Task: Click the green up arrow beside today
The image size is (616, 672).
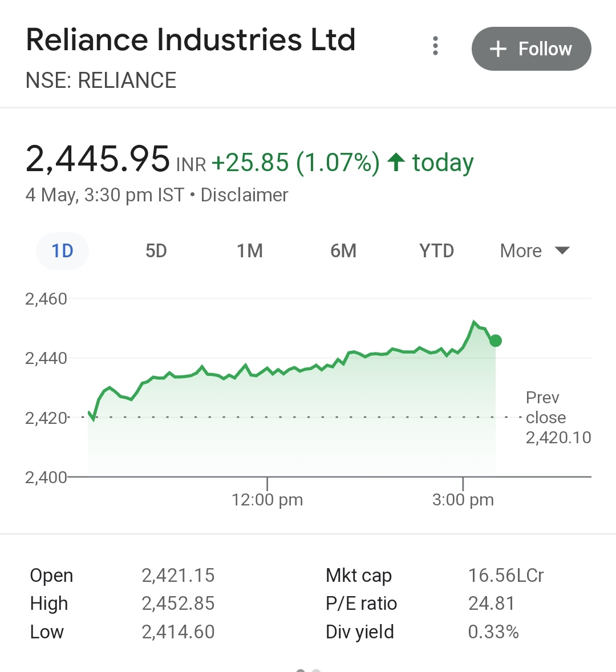Action: click(396, 163)
